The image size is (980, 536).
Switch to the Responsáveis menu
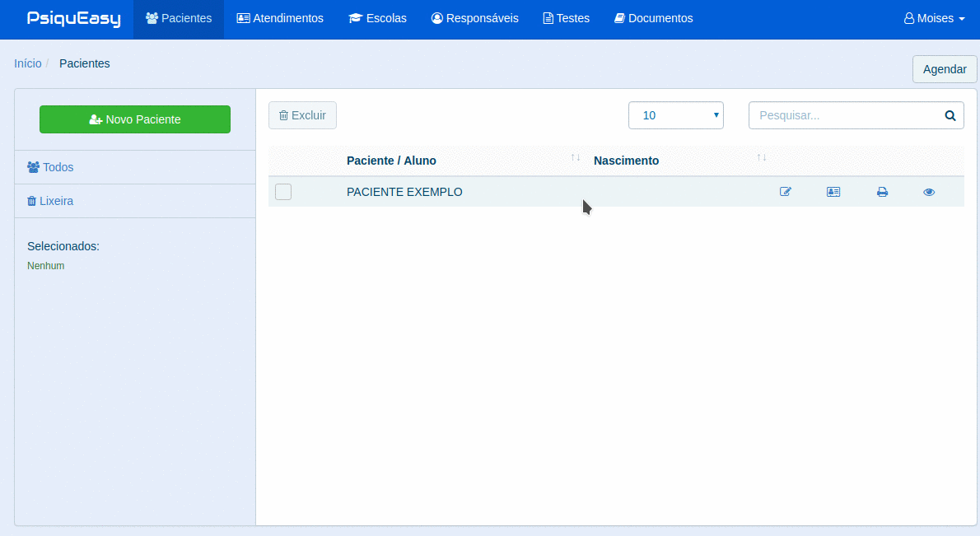475,19
